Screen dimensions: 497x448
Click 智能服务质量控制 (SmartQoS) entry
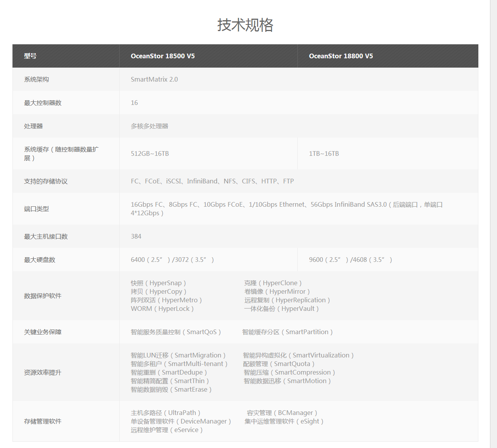point(176,332)
